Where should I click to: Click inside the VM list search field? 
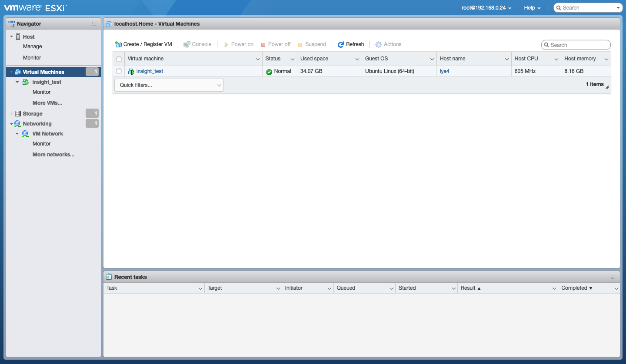(576, 45)
